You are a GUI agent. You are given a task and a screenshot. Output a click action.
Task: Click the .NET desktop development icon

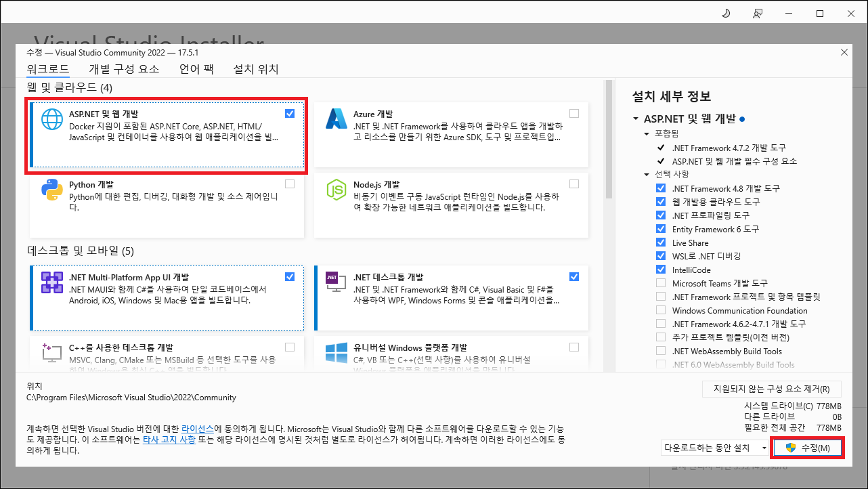(x=336, y=282)
